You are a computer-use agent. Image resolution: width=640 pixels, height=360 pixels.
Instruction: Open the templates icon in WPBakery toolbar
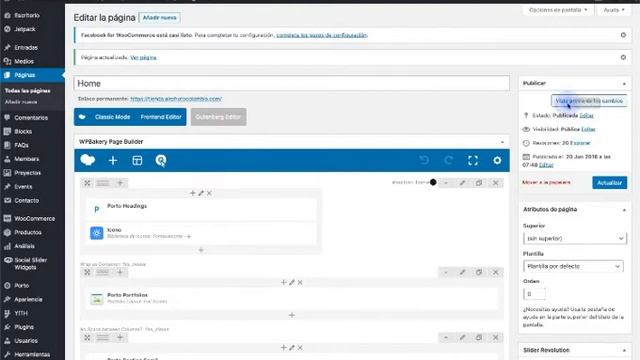click(137, 160)
